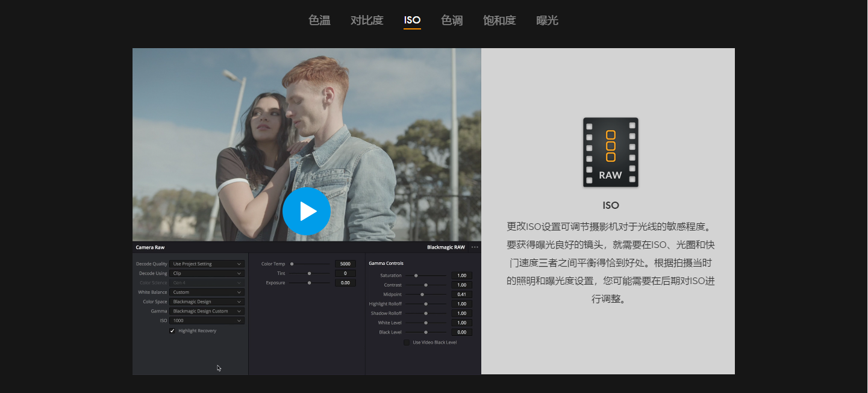The height and width of the screenshot is (393, 868).
Task: Click the Saturation slider handle
Action: point(416,276)
